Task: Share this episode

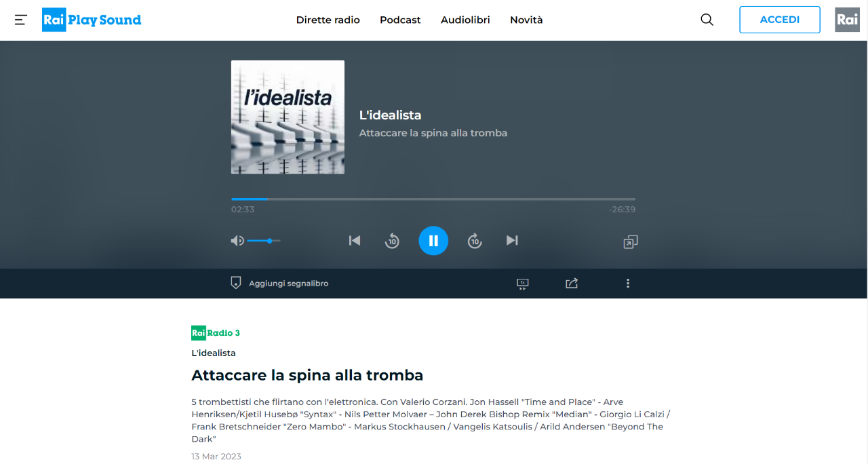Action: pos(572,284)
